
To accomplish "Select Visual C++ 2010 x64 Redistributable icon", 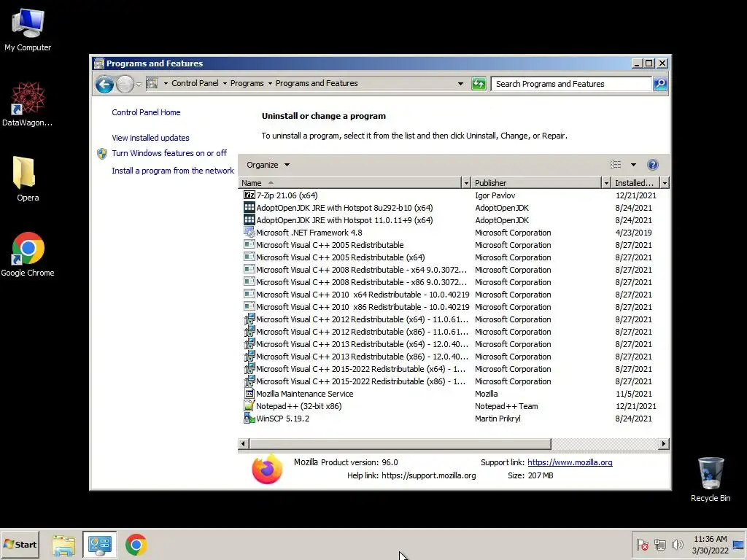I will click(x=249, y=294).
